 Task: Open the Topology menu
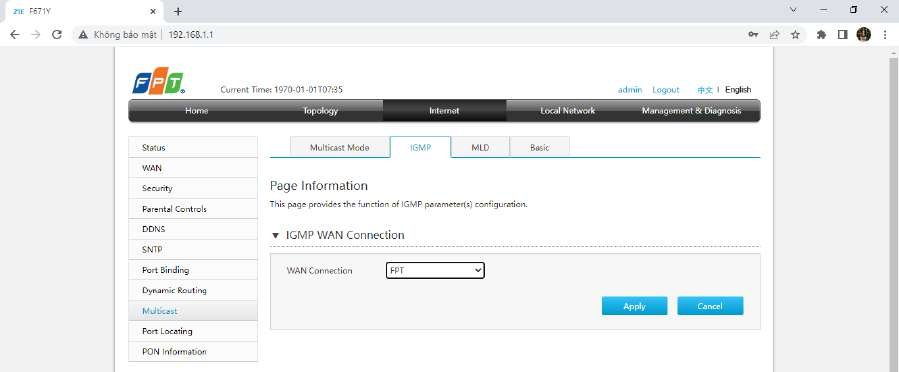320,111
